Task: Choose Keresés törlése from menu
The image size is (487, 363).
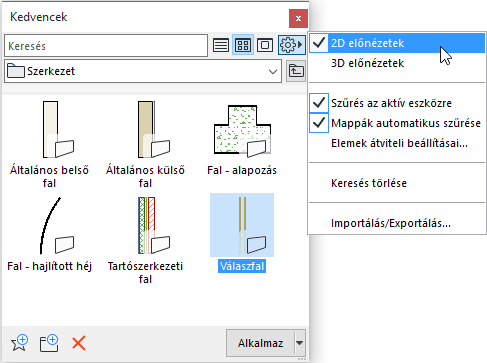Action: point(397,183)
